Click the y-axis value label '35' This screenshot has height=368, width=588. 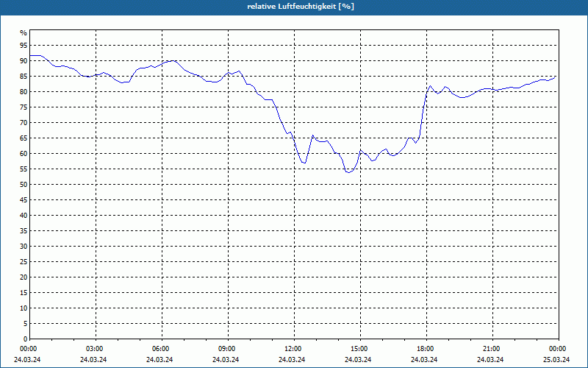[24, 230]
